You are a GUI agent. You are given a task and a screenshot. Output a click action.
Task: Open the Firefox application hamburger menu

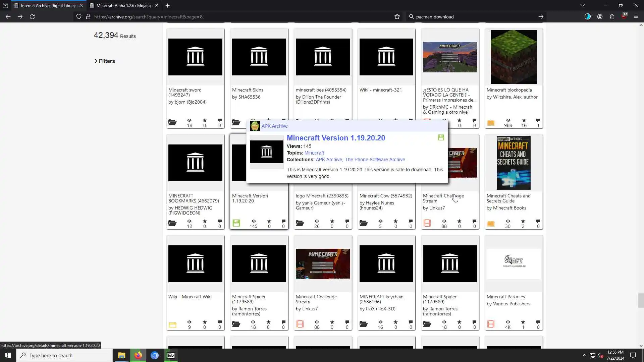(636, 17)
